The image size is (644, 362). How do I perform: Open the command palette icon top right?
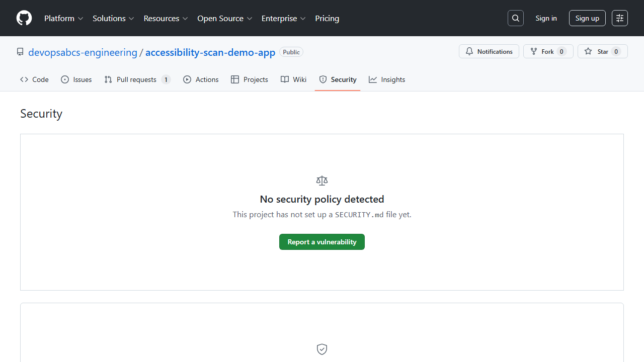619,18
